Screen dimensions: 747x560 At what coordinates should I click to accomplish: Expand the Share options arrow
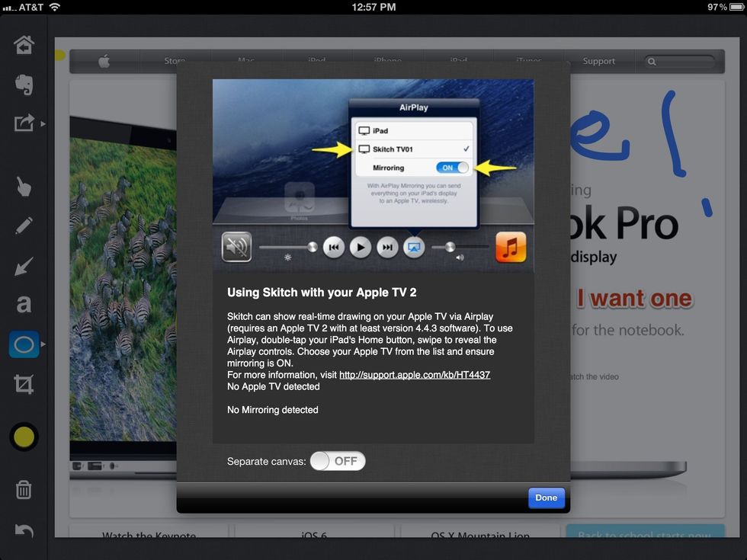(x=43, y=123)
